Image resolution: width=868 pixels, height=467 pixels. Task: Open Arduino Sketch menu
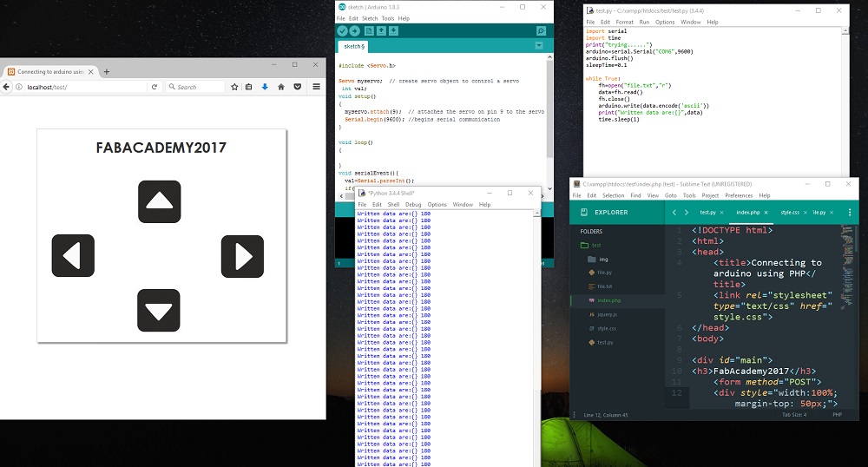[369, 18]
